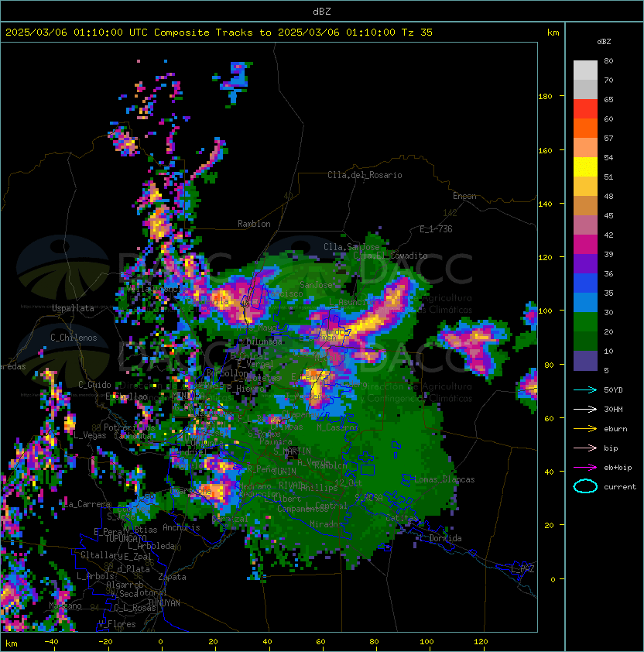Click the Ramblon label near the top
Viewport: 644px width, 652px height.
pyautogui.click(x=254, y=224)
